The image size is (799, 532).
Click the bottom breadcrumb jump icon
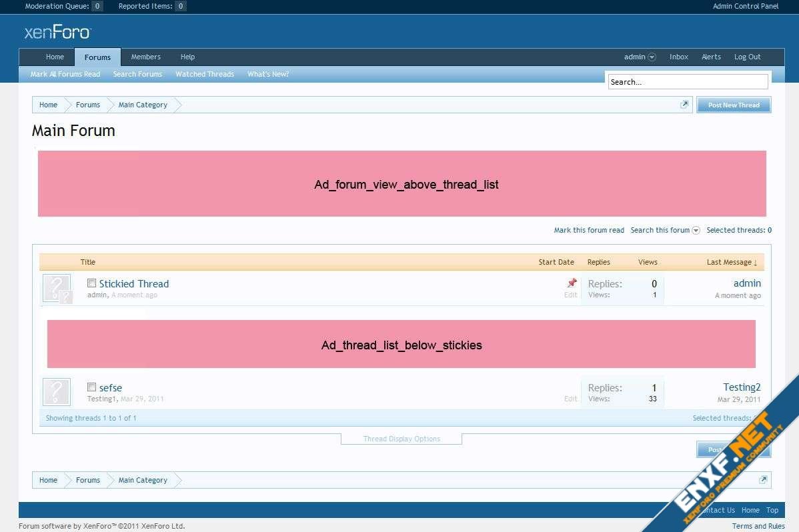[x=763, y=480]
